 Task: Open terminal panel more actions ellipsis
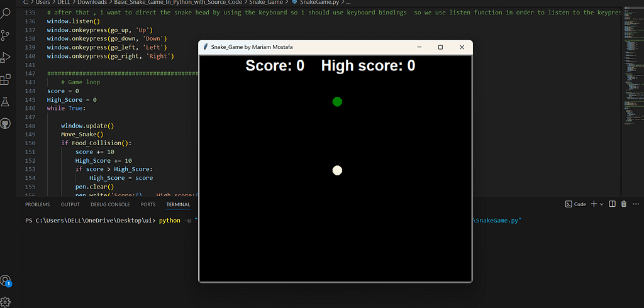pos(636,204)
